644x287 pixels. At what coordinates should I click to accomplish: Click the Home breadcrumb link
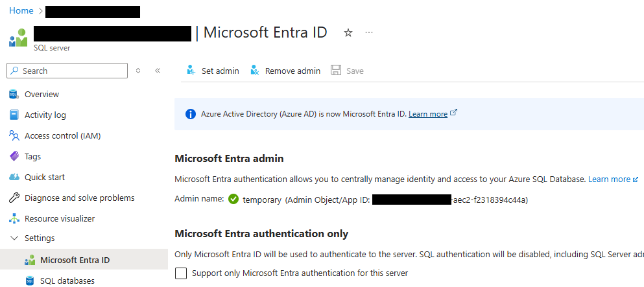click(x=21, y=11)
